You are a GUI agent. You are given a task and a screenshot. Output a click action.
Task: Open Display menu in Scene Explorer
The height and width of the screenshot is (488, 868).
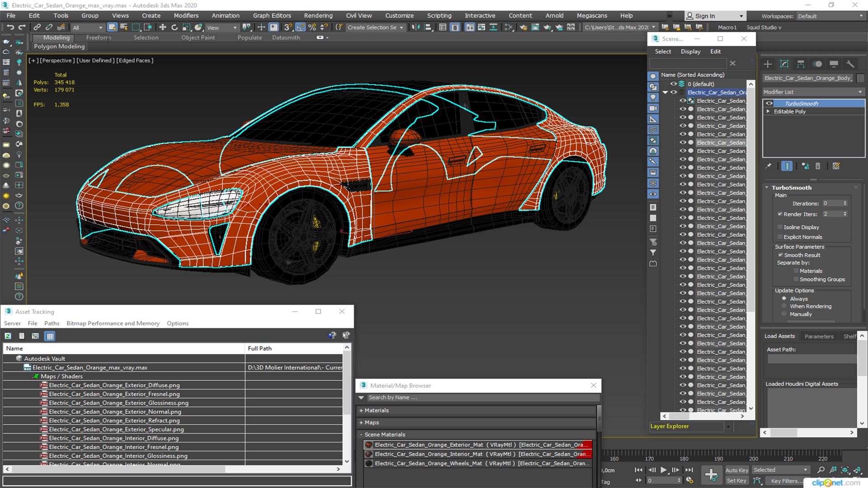click(690, 52)
